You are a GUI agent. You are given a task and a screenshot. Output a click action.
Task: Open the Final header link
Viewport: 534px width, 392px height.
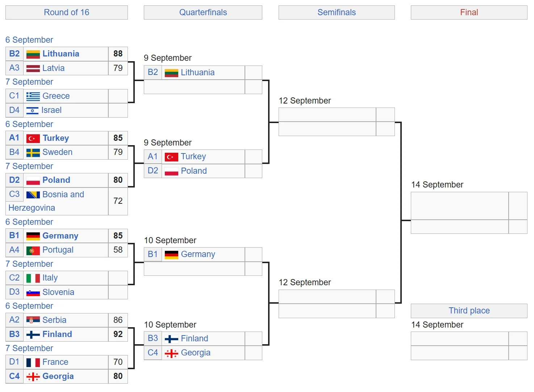click(x=469, y=12)
